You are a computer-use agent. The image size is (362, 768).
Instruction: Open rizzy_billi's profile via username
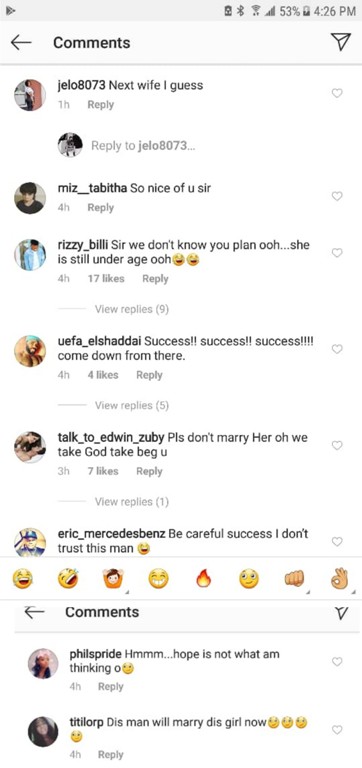[83, 245]
